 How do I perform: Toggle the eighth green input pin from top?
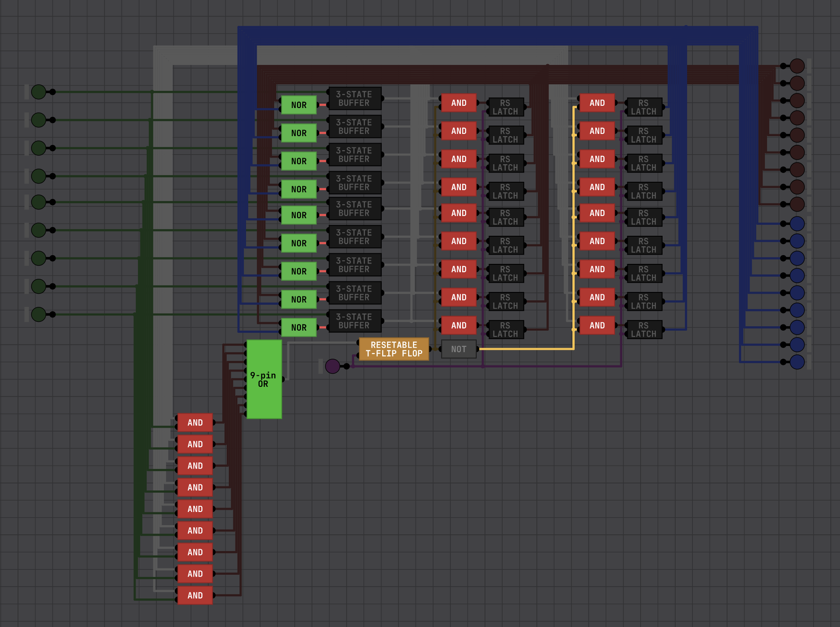click(x=39, y=286)
